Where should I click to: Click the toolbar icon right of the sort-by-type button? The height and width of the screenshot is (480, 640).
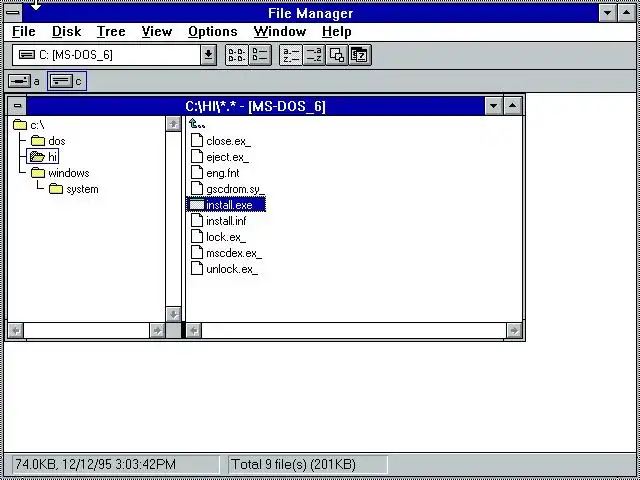337,55
